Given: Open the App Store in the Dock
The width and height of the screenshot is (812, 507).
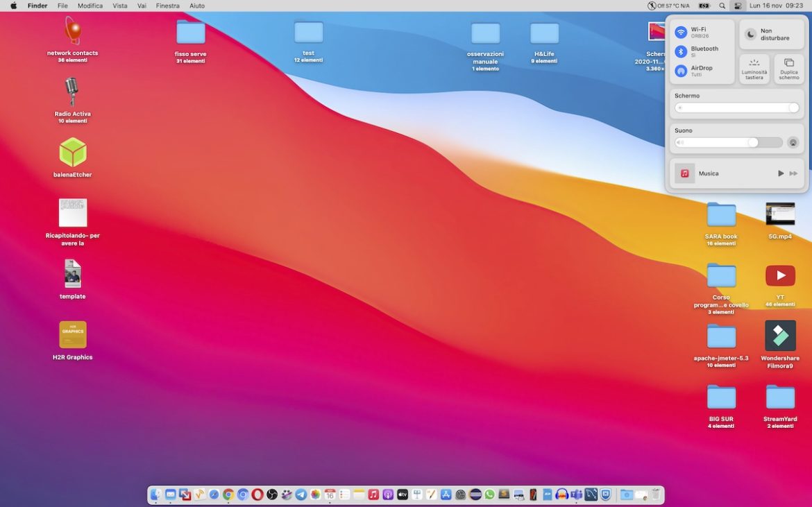Looking at the screenshot, I should pos(446,495).
